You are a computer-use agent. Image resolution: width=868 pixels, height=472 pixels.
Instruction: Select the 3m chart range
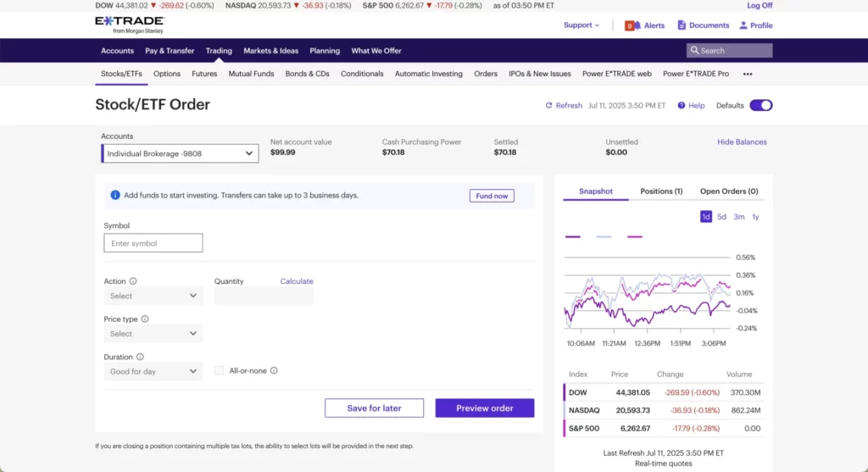point(739,217)
